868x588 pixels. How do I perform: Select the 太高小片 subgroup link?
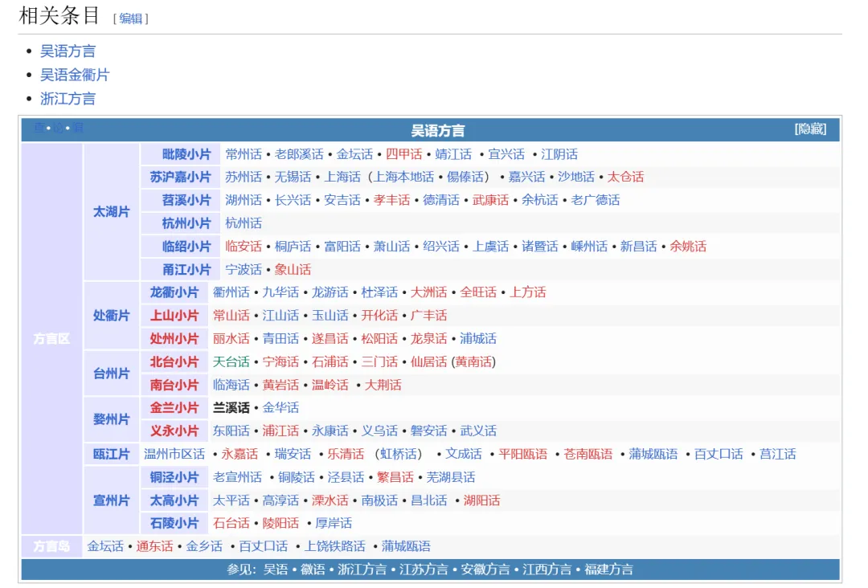click(174, 500)
